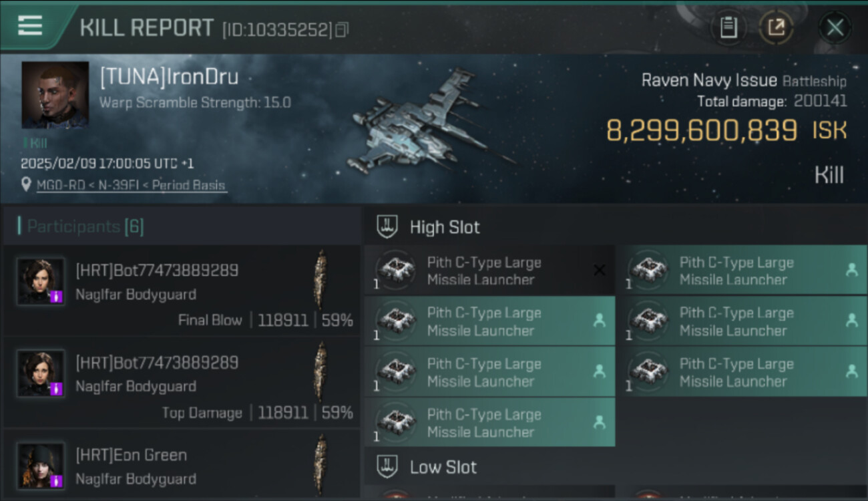Click the [TUNA]IronDru pilot name
The height and width of the screenshot is (501, 868).
click(169, 77)
